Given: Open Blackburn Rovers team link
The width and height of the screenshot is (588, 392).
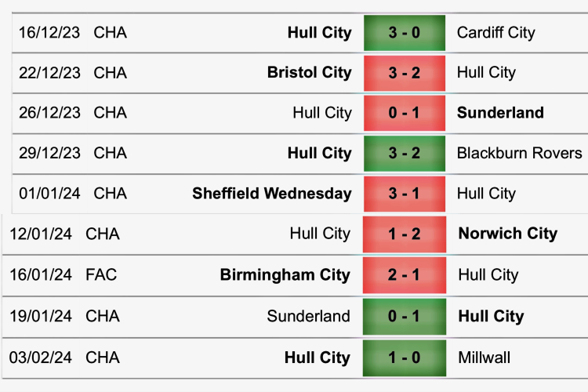Looking at the screenshot, I should coord(519,153).
